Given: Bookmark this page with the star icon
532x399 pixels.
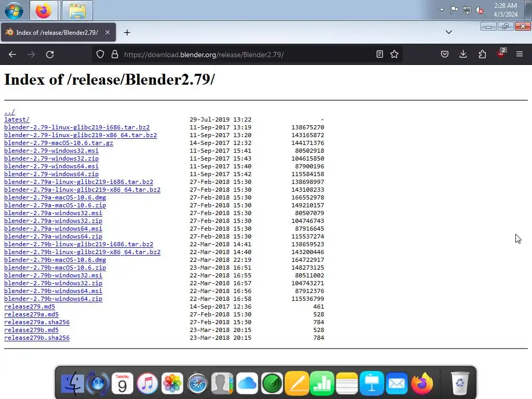Looking at the screenshot, I should click(394, 54).
